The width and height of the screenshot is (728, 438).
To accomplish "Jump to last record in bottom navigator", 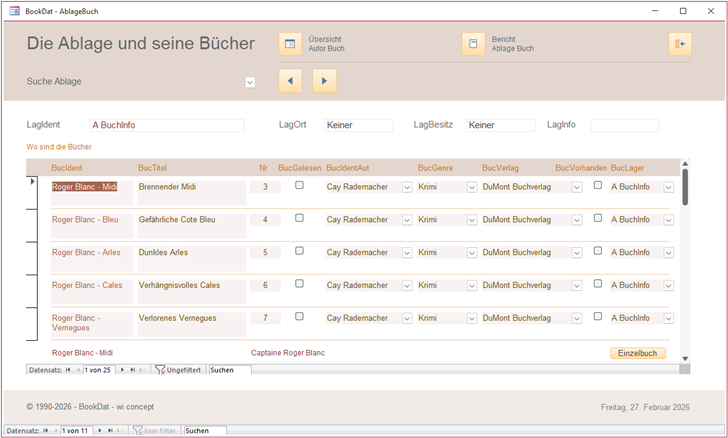I will 110,430.
